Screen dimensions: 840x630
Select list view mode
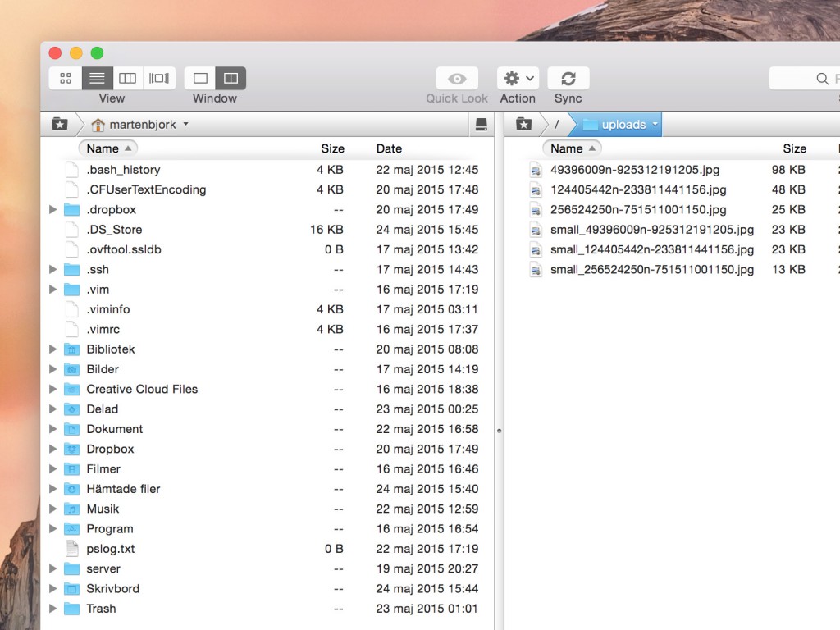pos(97,78)
